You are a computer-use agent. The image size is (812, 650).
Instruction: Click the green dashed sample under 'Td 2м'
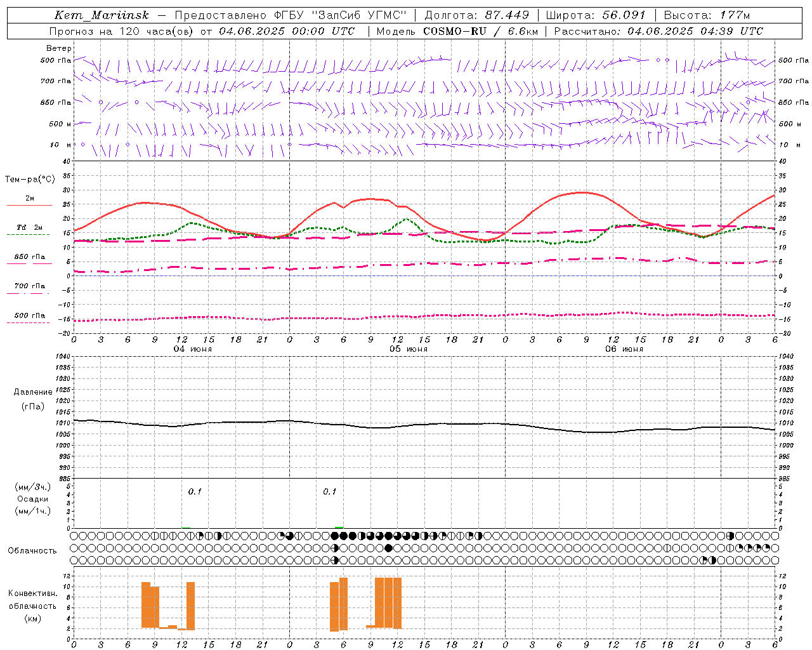coord(29,235)
